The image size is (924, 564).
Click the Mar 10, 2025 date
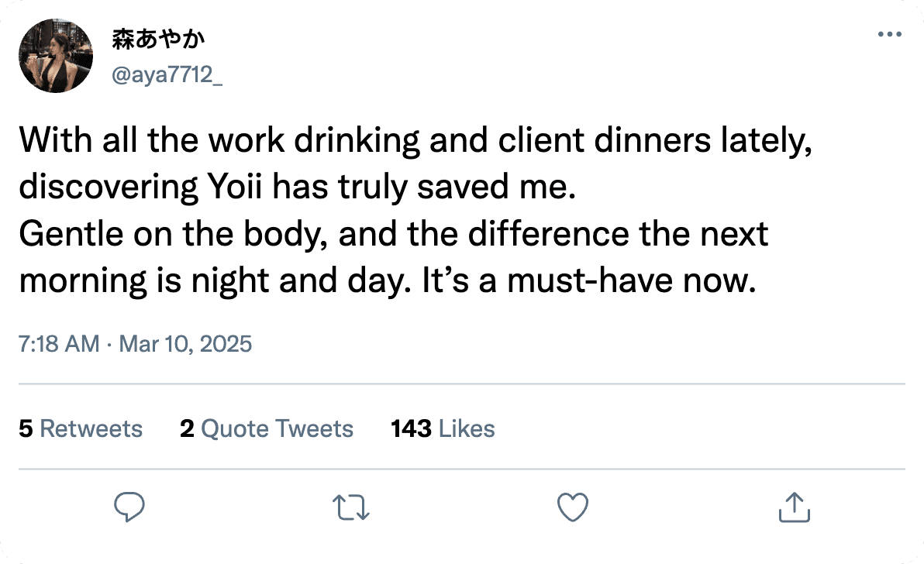[185, 344]
